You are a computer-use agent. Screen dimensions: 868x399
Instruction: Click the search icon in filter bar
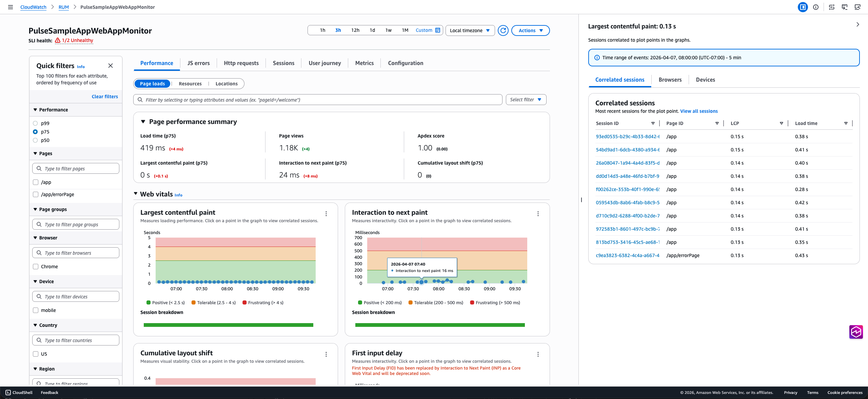click(140, 100)
